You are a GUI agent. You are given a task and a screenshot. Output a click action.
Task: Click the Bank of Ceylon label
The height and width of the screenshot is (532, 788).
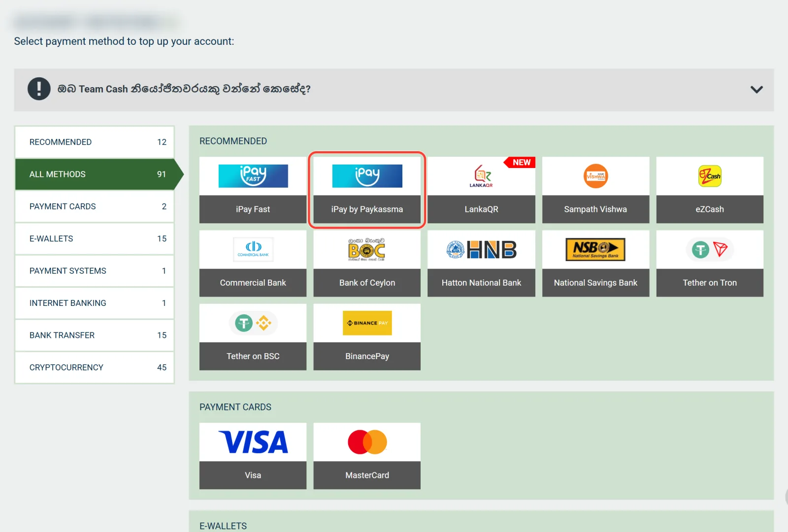(x=367, y=283)
